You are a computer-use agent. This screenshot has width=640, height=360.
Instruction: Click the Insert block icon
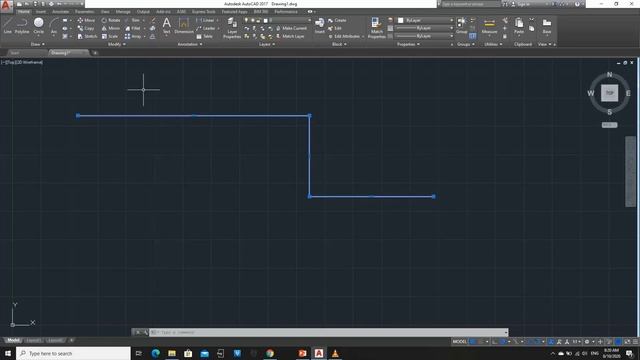320,25
